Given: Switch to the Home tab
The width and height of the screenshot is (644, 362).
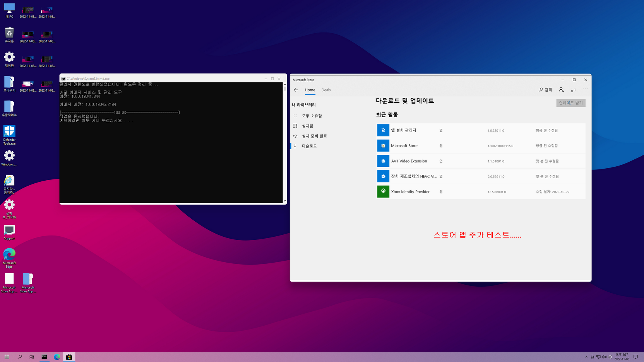Looking at the screenshot, I should tap(310, 90).
